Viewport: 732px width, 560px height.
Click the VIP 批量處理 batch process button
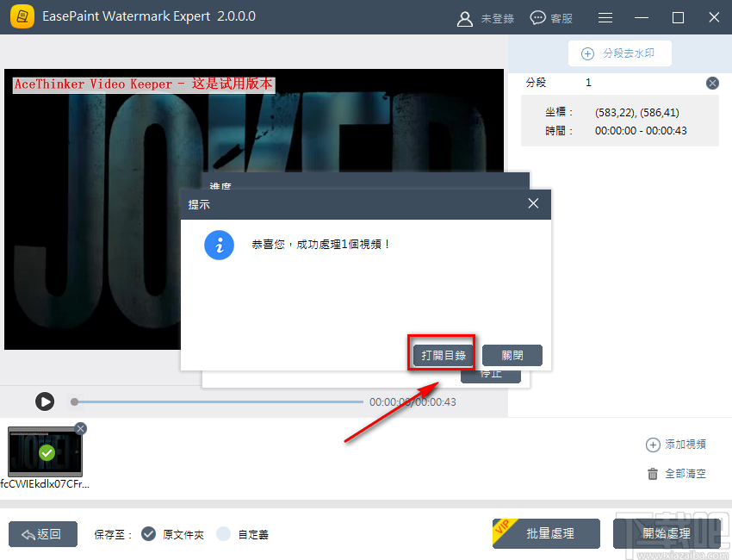[x=546, y=533]
